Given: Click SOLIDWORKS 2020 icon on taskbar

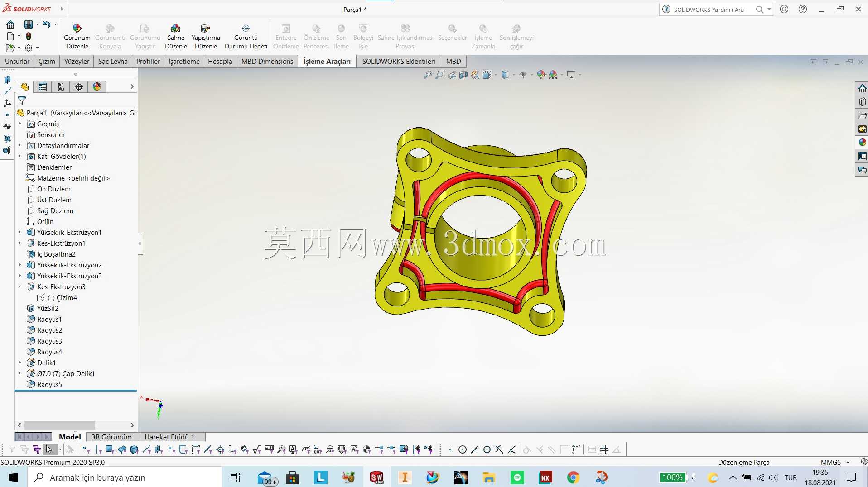Looking at the screenshot, I should click(x=376, y=477).
